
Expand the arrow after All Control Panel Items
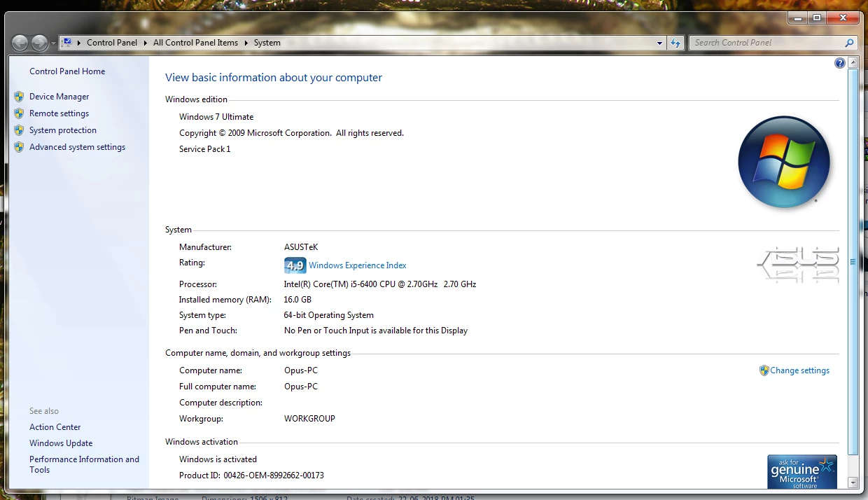pyautogui.click(x=246, y=43)
